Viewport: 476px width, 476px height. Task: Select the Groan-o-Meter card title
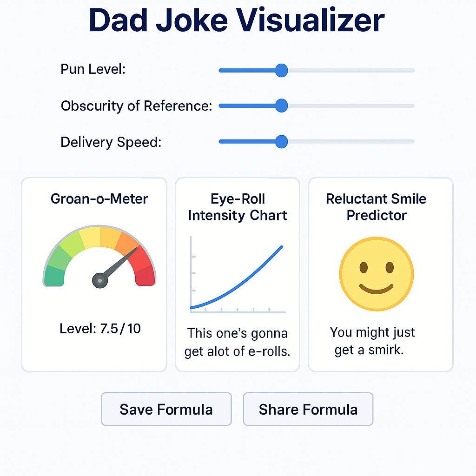(x=99, y=199)
